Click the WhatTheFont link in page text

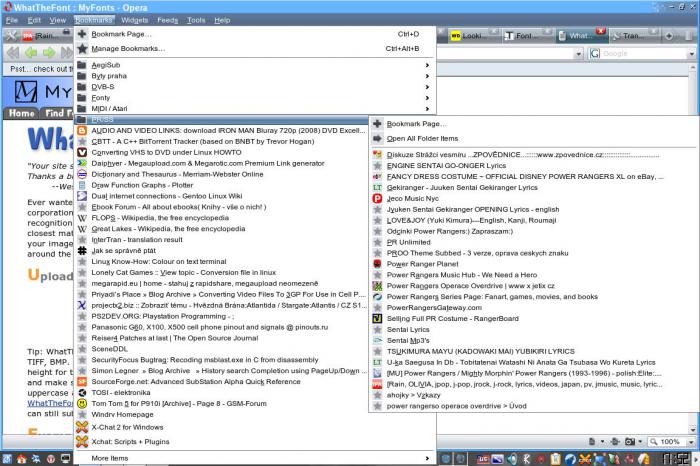50,403
